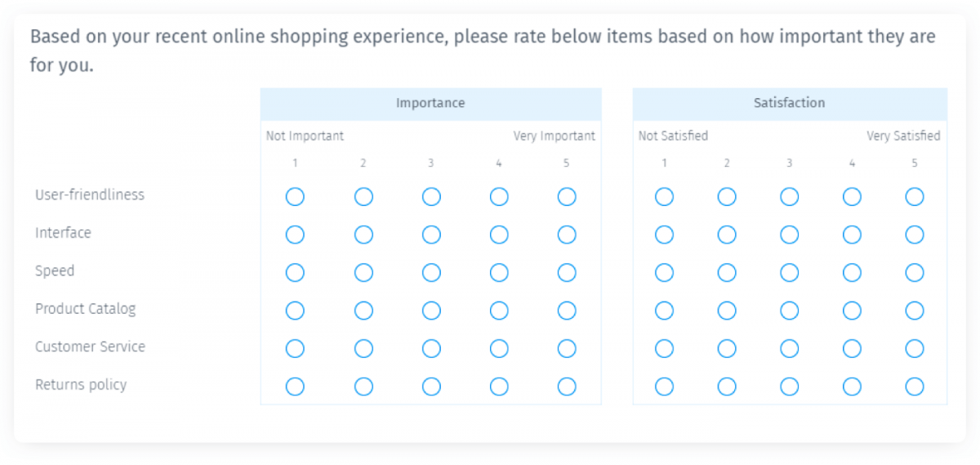Rate Customer Service importance 5

567,348
